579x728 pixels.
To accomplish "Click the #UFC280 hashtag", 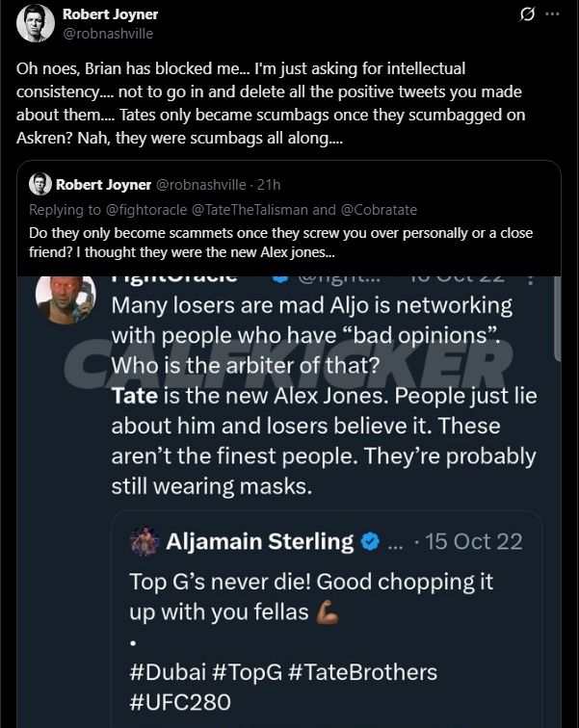I will pos(180,701).
